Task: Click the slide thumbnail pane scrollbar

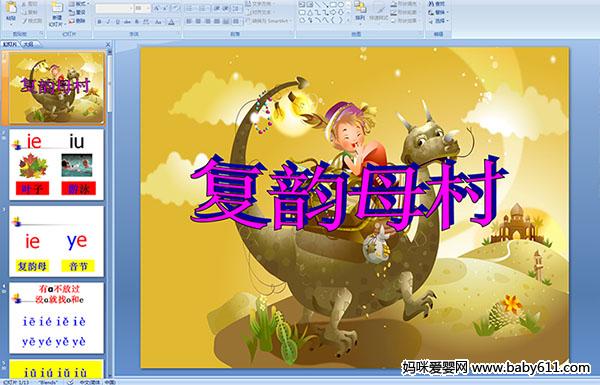Action: [110, 210]
